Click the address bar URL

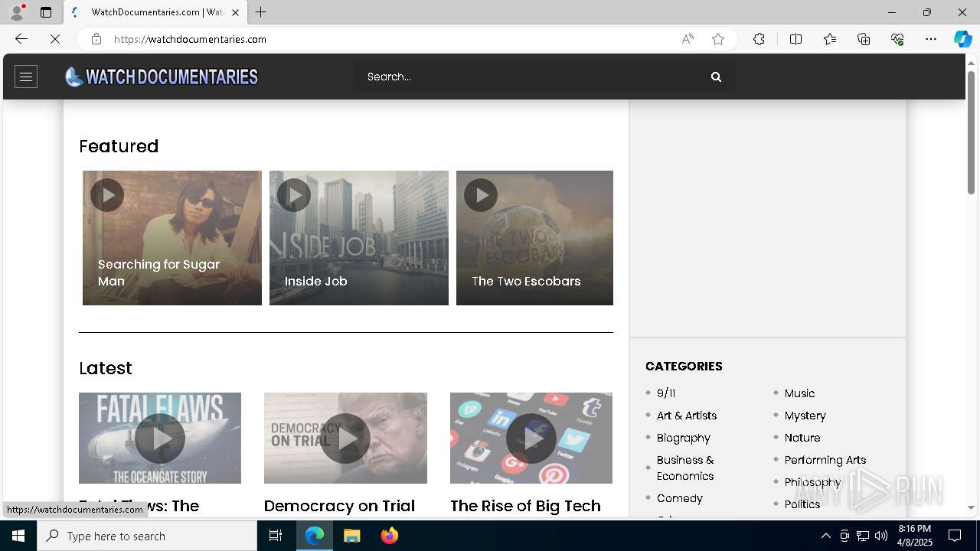pyautogui.click(x=190, y=39)
